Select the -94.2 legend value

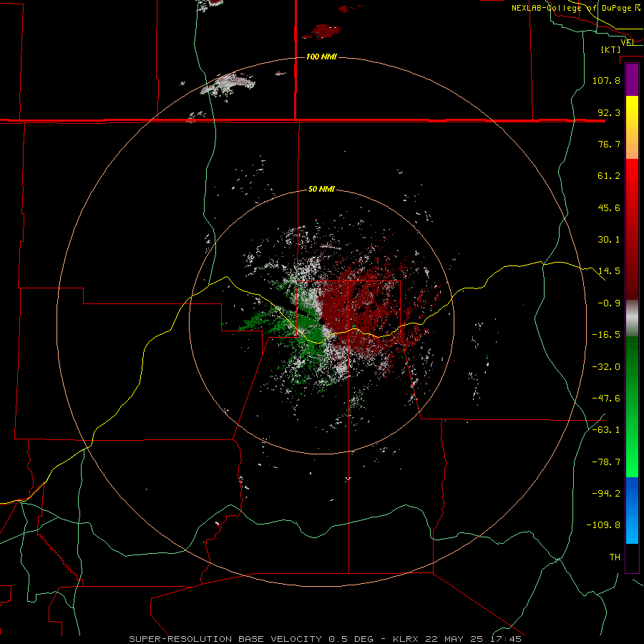[x=606, y=494]
